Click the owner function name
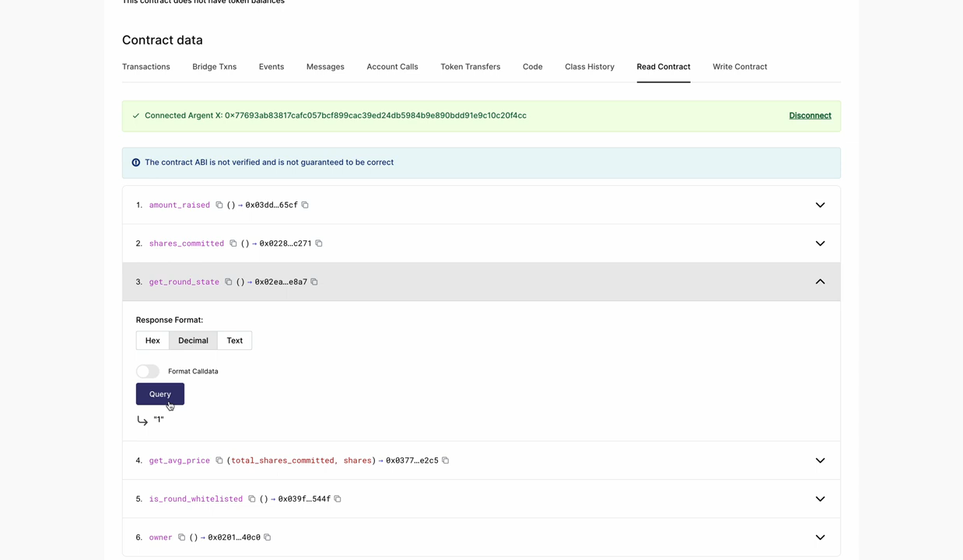 [161, 537]
